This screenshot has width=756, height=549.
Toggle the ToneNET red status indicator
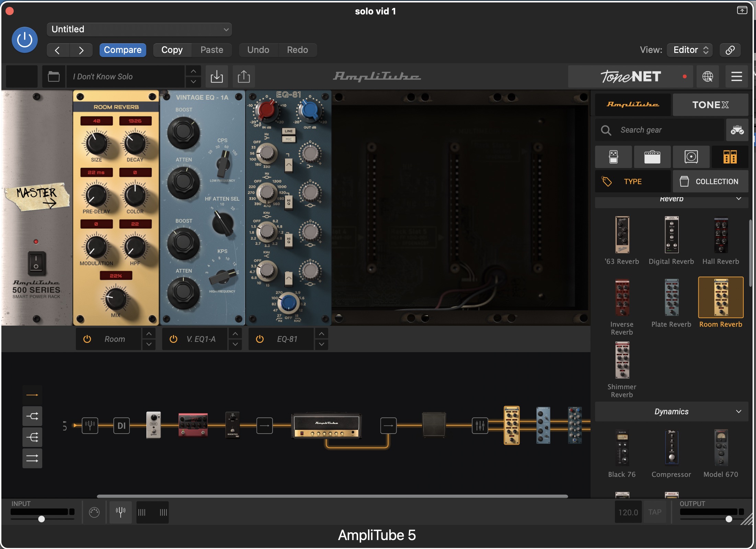685,77
